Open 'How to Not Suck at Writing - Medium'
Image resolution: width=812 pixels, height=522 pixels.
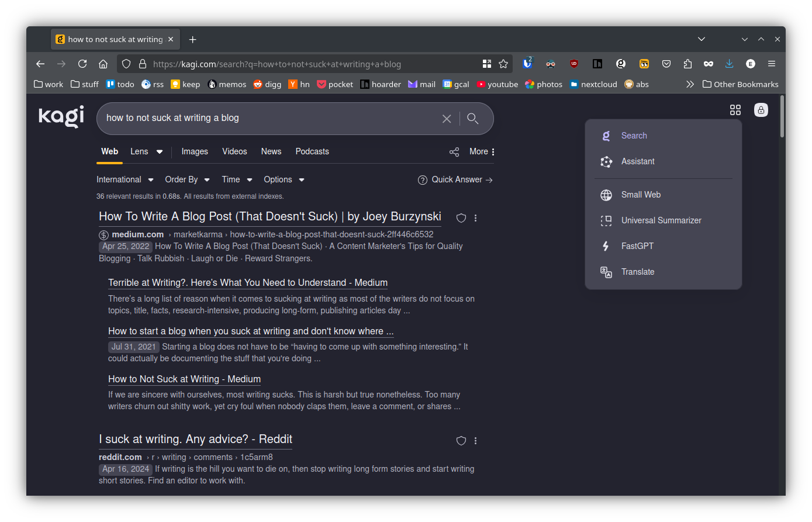184,379
